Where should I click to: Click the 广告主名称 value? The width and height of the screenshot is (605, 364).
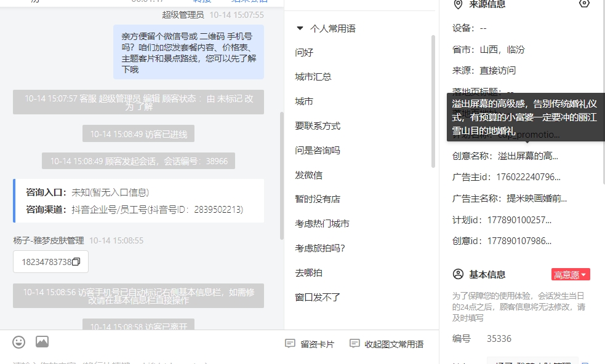536,199
